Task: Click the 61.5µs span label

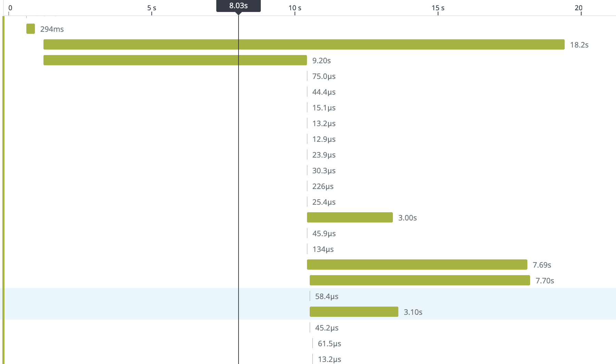Action: coord(329,343)
